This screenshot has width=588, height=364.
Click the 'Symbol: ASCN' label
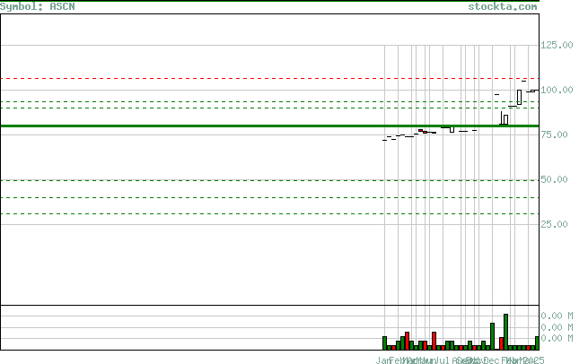[x=38, y=7]
